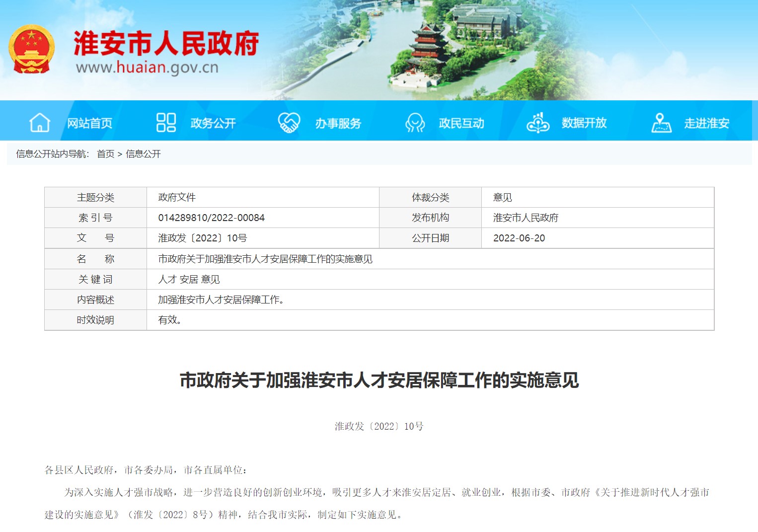
Task: Click the article headline 市政府关于加强淮安市人才安居保障工作的实施意见
Action: (x=379, y=380)
